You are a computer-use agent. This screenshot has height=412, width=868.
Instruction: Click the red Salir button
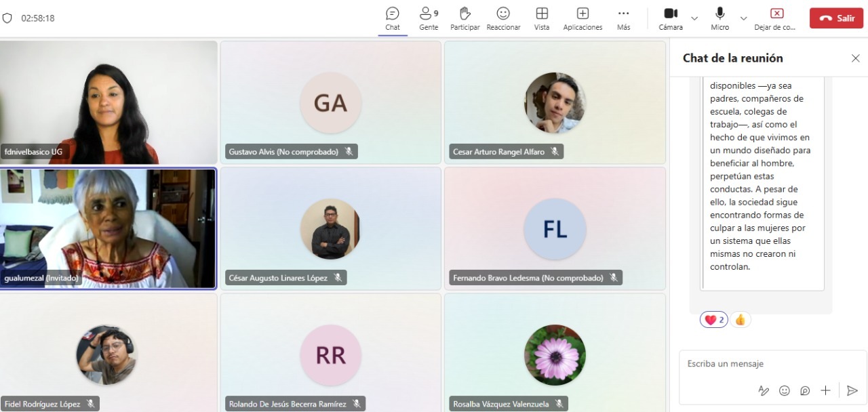(836, 18)
